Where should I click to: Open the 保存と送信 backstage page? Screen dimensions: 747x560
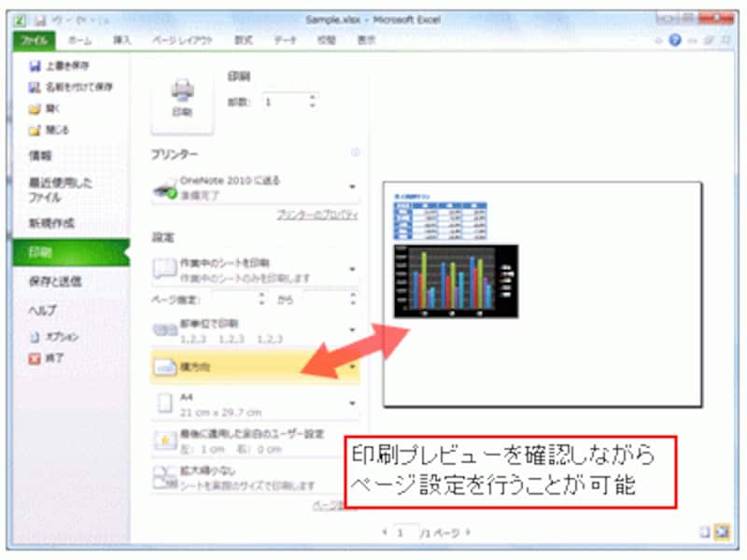click(55, 282)
